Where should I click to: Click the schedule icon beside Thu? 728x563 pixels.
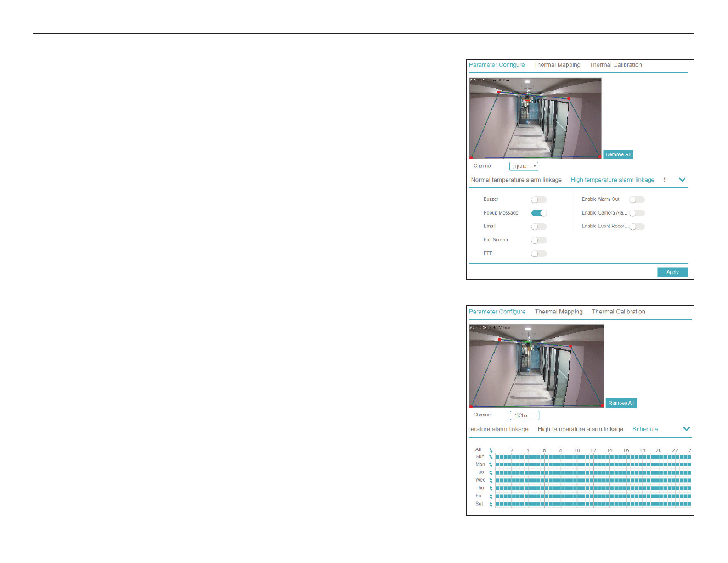(491, 489)
